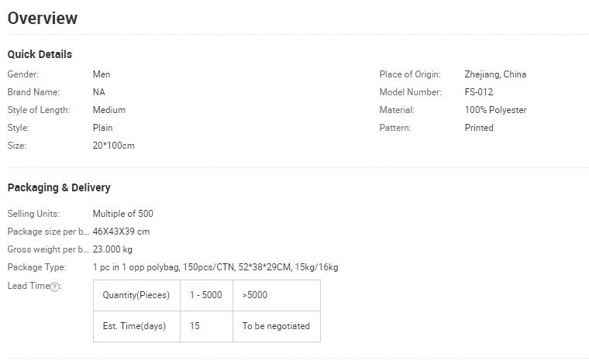Click the Model Number value FS-012
The height and width of the screenshot is (364, 589).
479,92
